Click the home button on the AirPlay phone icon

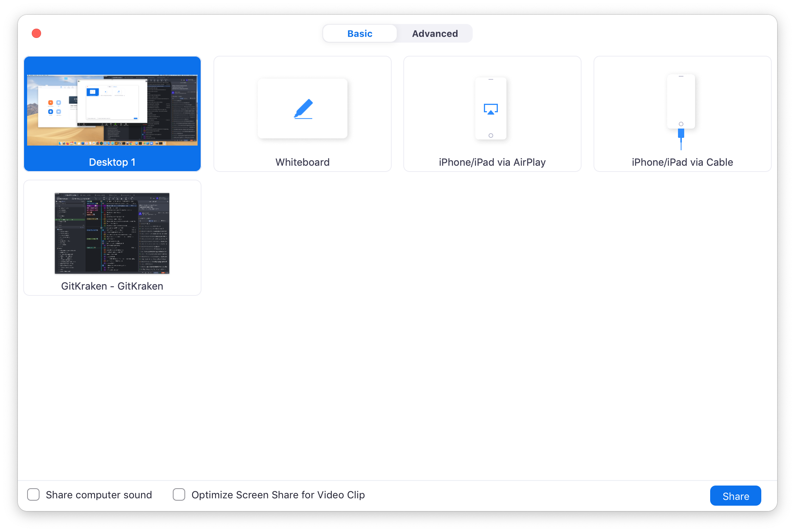(490, 136)
